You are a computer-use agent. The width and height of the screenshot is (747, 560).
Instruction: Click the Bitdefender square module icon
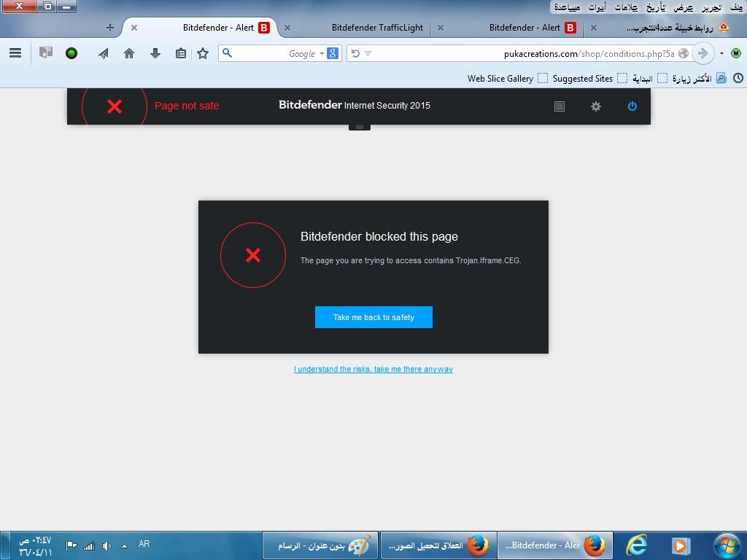[560, 106]
